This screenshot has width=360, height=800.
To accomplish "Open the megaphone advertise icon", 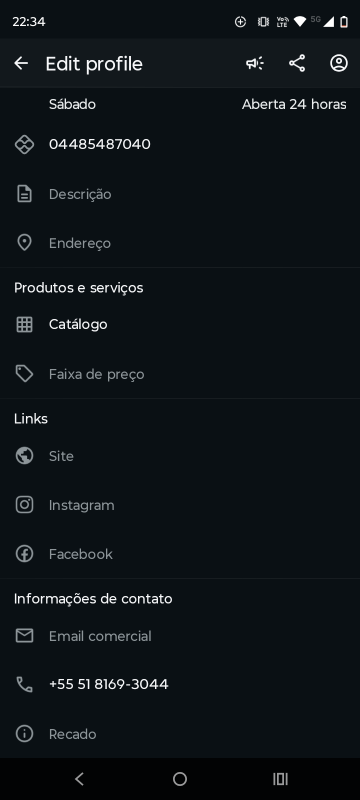I will coord(255,63).
